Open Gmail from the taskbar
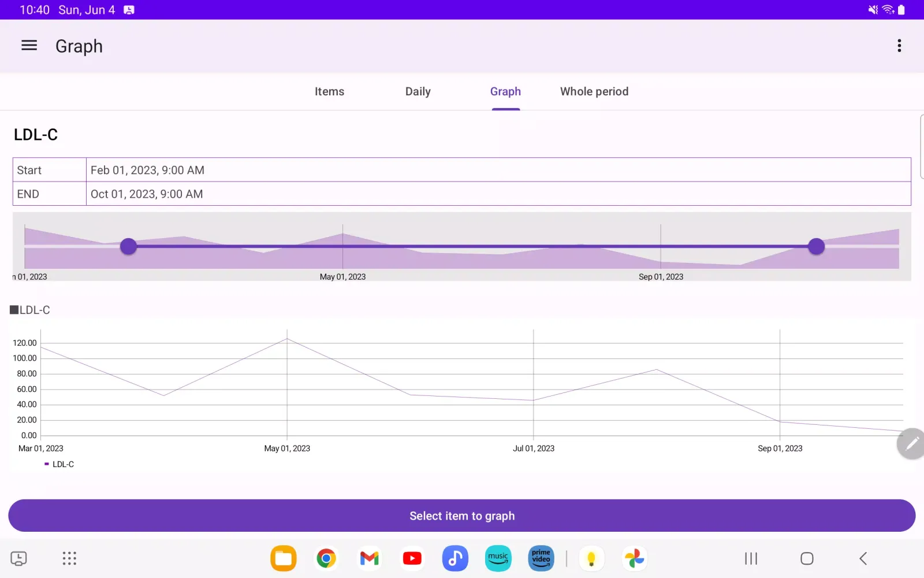The width and height of the screenshot is (924, 578). tap(369, 558)
